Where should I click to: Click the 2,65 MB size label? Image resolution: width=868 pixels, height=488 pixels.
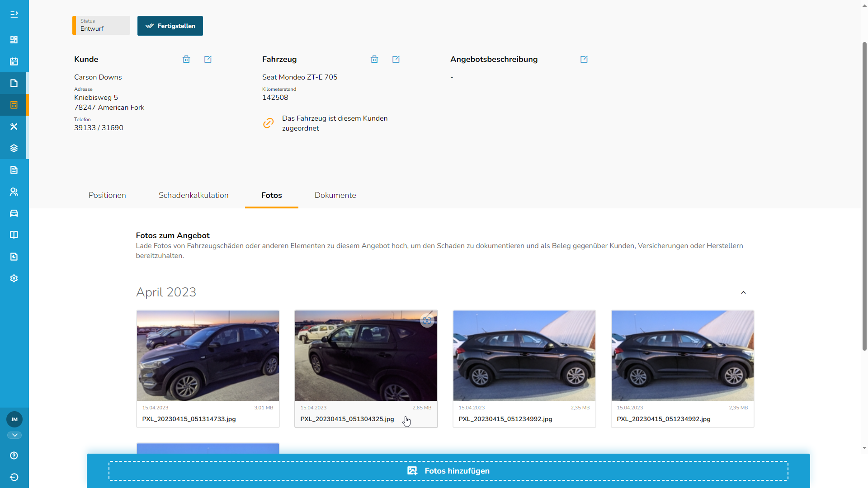pyautogui.click(x=422, y=408)
